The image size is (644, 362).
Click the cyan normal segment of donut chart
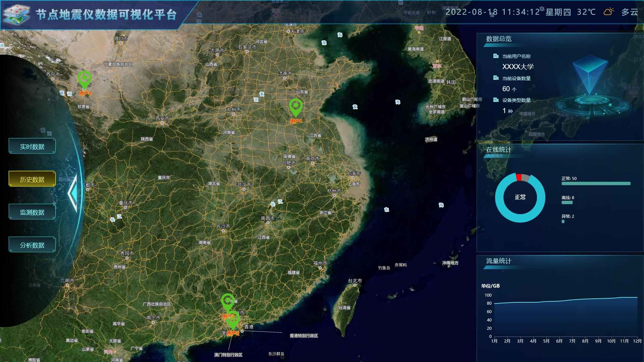pos(520,218)
